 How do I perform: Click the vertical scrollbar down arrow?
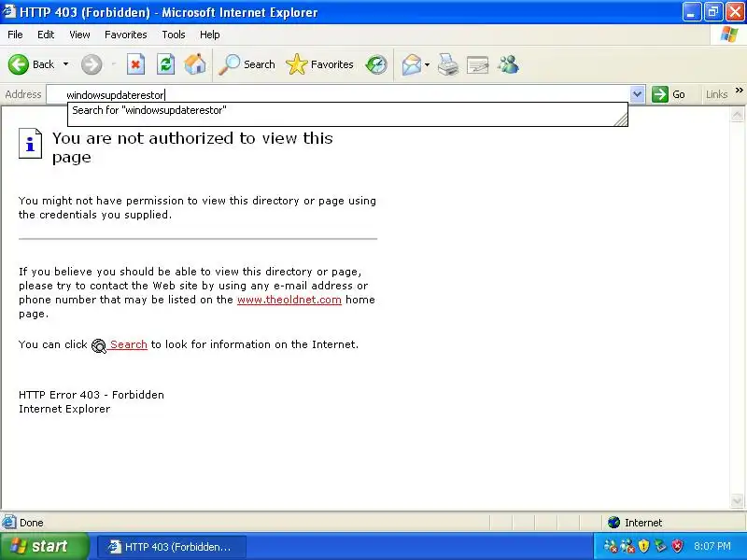click(x=737, y=500)
